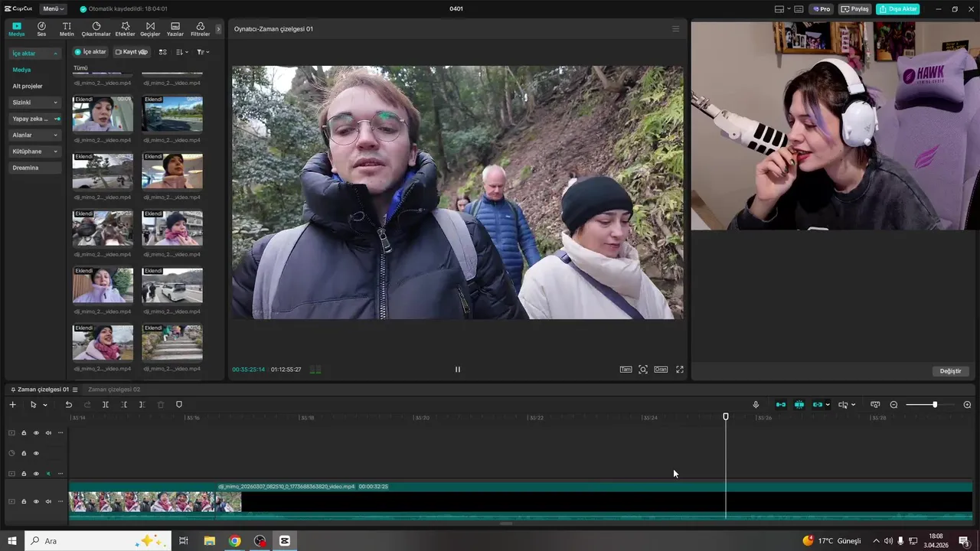The width and height of the screenshot is (980, 551).
Task: Switch to the Çıkartmalar tab
Action: point(96,29)
